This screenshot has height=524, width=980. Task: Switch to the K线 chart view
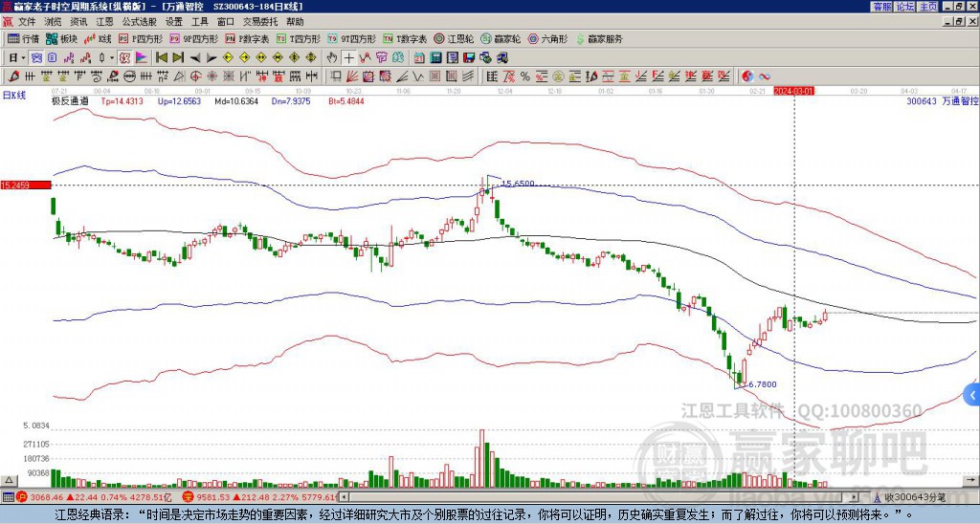tap(98, 38)
